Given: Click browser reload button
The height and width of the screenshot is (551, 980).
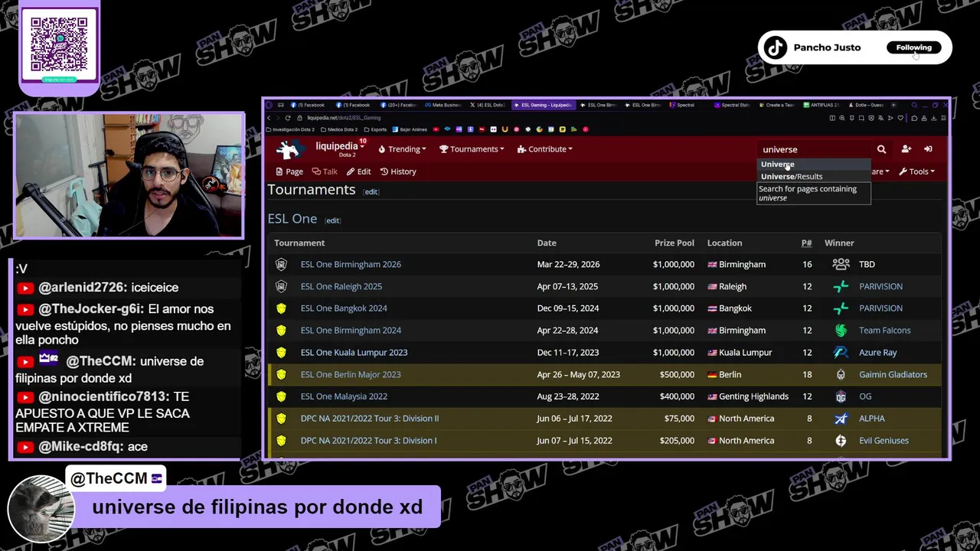Looking at the screenshot, I should coord(288,118).
